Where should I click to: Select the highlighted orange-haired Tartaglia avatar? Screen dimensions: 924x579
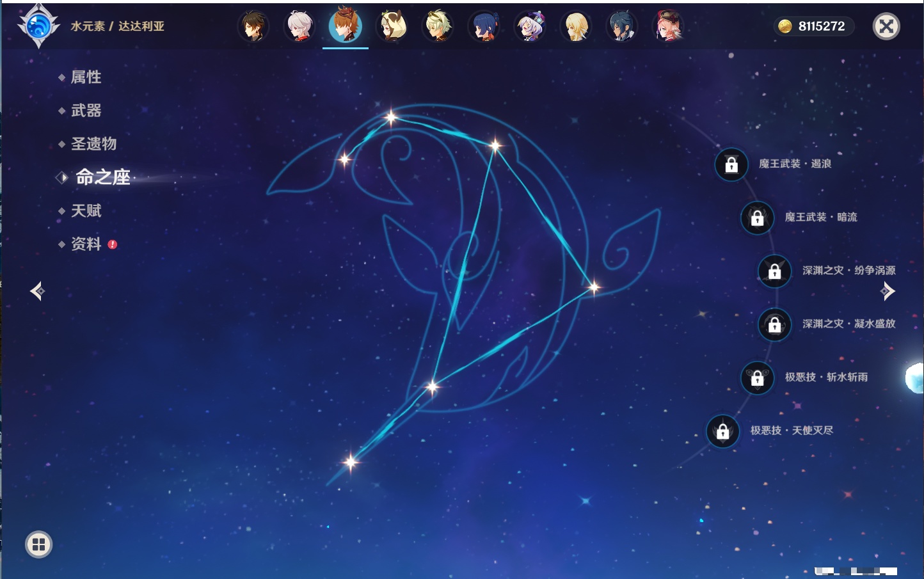346,26
